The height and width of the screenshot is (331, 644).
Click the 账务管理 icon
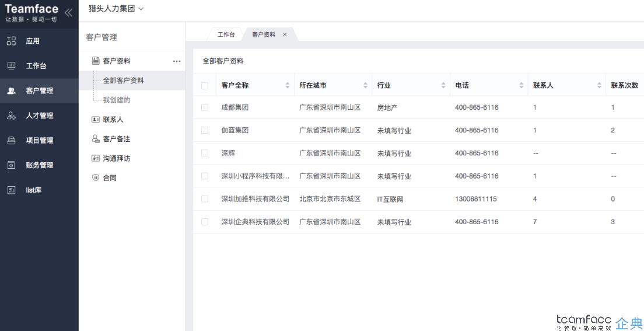pos(12,165)
